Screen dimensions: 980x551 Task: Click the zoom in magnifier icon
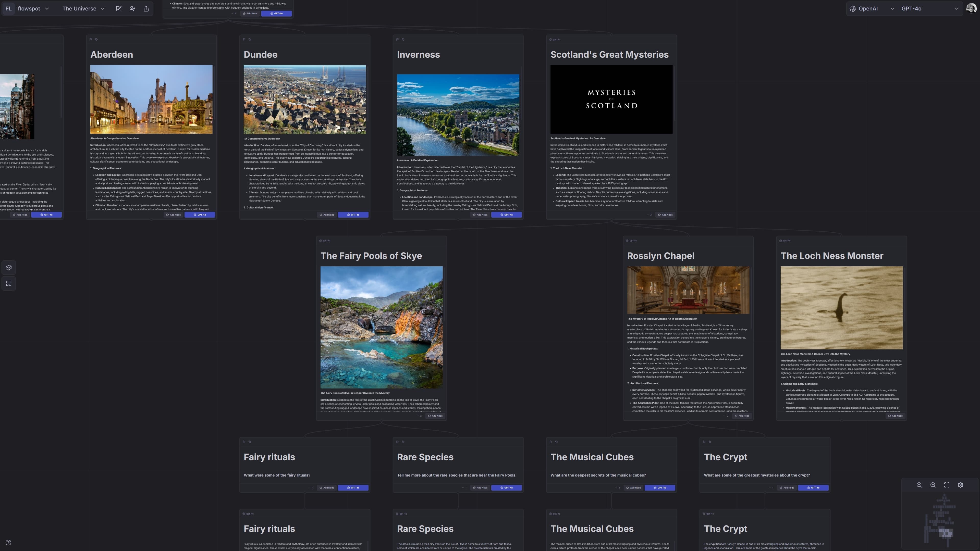(919, 485)
